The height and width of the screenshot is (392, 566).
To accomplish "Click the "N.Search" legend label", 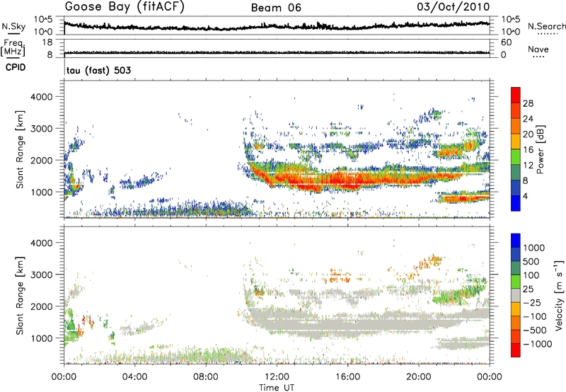I will 546,26.
